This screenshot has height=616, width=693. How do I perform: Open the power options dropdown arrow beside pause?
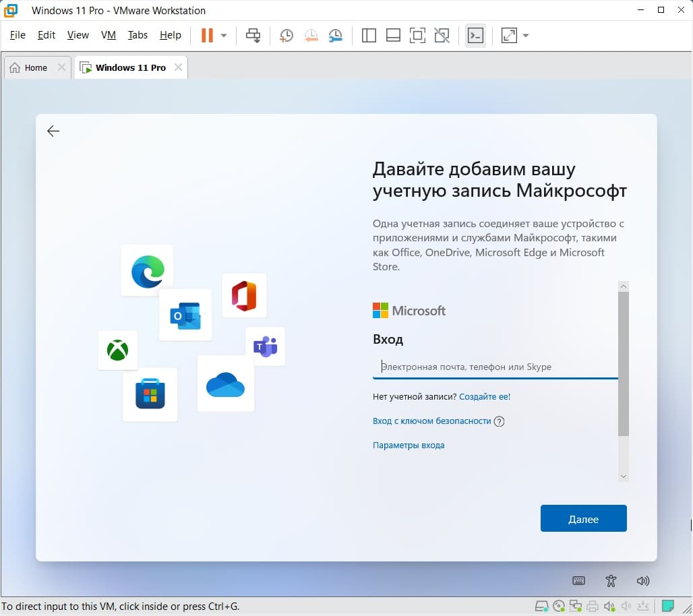click(224, 35)
